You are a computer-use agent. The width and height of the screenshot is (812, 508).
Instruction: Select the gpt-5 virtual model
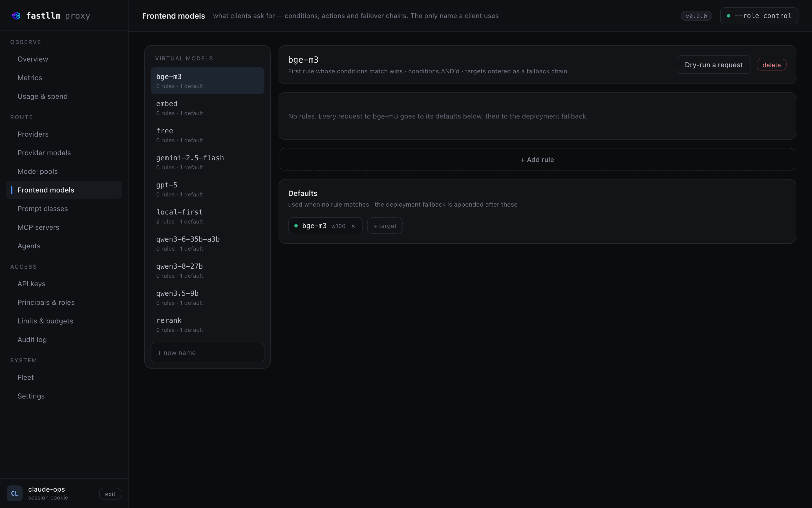[x=207, y=189]
